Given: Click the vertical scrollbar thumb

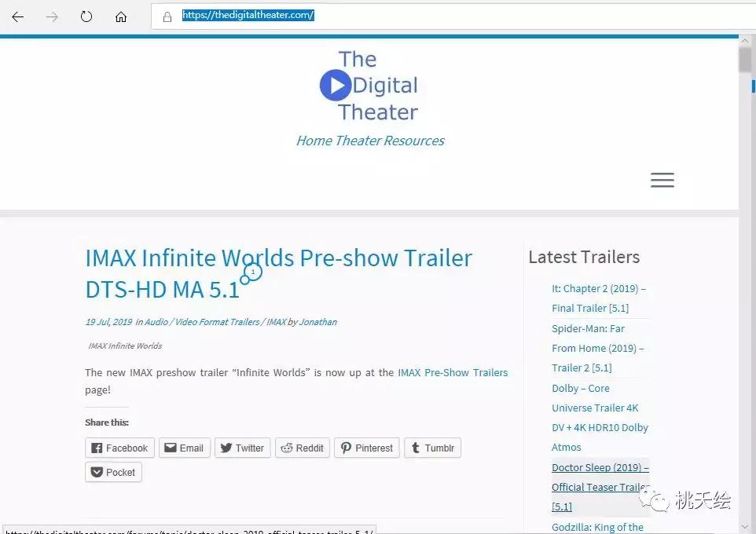Looking at the screenshot, I should (746, 60).
